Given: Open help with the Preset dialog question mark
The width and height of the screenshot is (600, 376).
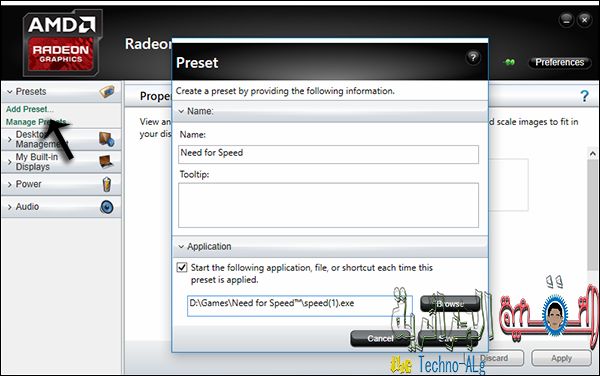Looking at the screenshot, I should 473,58.
